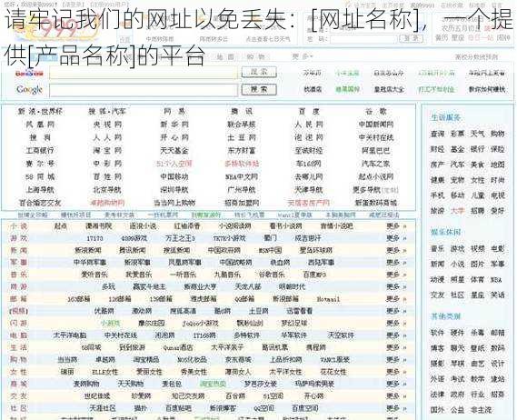This screenshot has height=420, width=517.
Task: Open the 淘宝网 link
Action: 107,150
